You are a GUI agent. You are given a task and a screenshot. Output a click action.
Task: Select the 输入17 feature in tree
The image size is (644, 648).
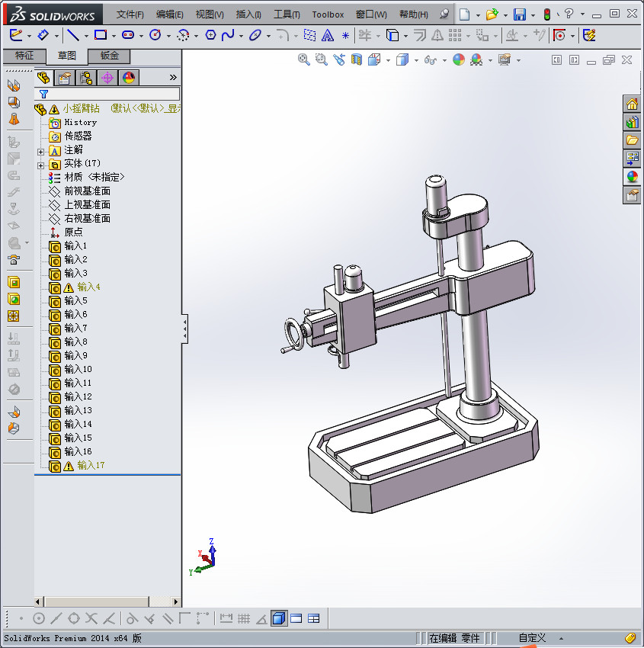click(x=91, y=465)
